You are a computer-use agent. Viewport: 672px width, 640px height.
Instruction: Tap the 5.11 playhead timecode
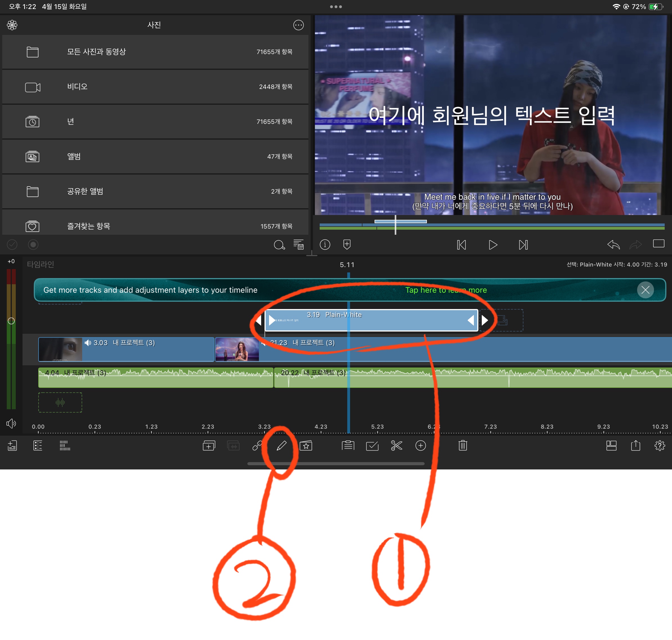347,265
